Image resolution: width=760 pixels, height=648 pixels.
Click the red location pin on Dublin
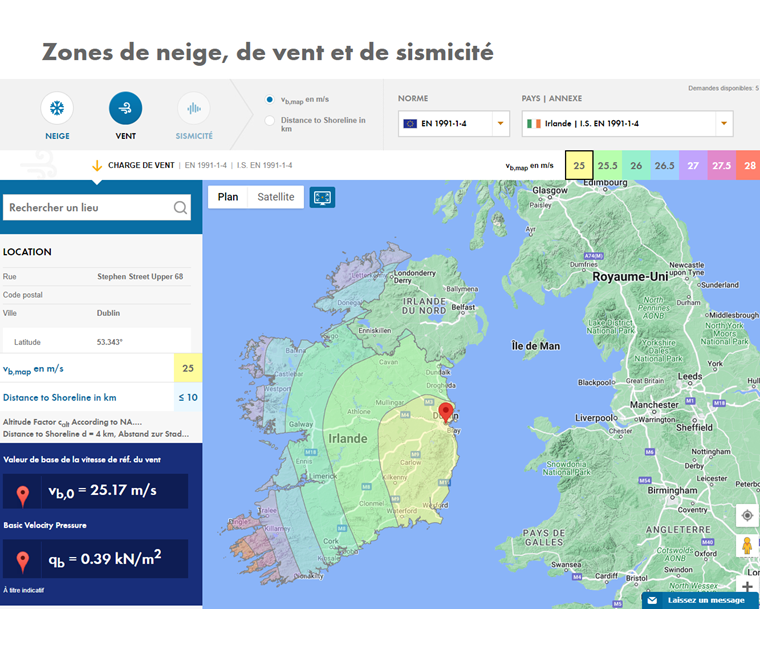tap(445, 412)
